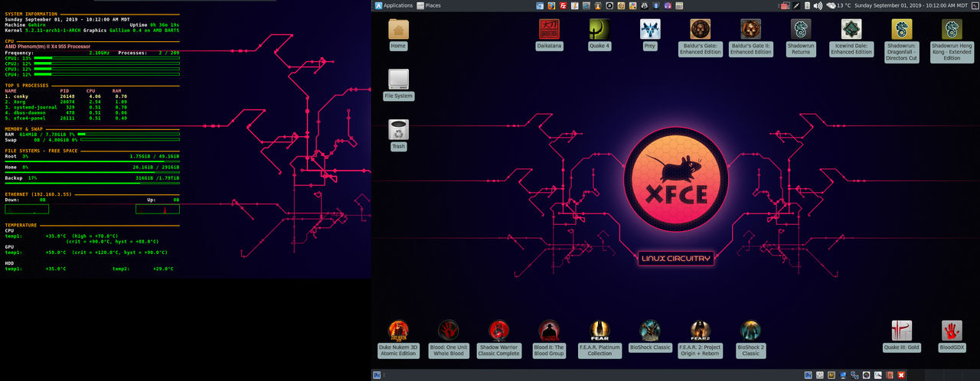Launch F.E.A.R. Platinum Collection icon
Screen dimensions: 980x381
click(599, 340)
